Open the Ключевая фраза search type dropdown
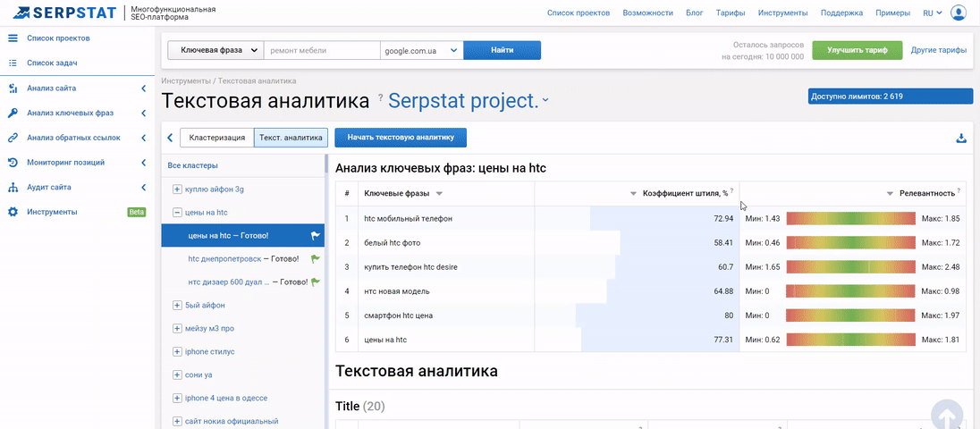 tap(215, 50)
